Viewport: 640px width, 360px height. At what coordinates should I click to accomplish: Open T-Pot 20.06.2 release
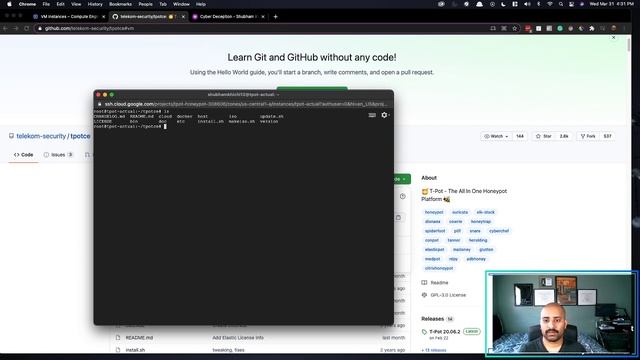pos(445,332)
